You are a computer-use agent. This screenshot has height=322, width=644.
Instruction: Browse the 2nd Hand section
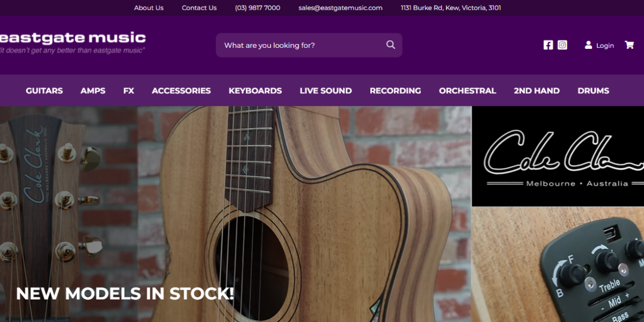pos(537,91)
